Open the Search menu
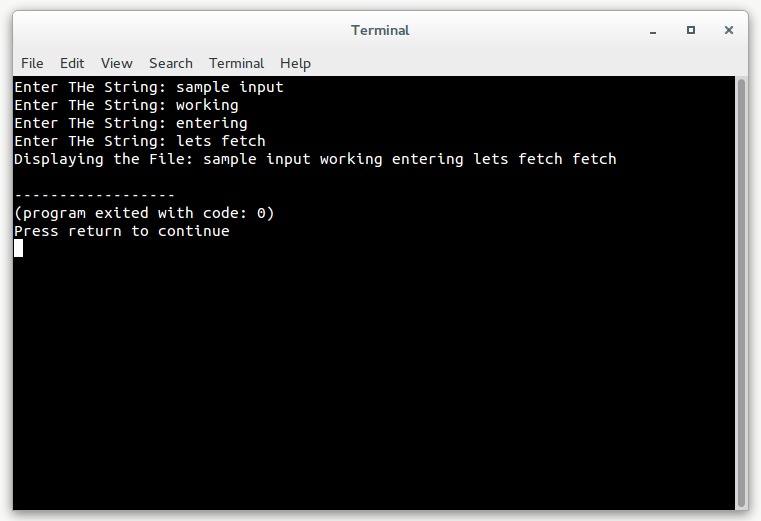 pyautogui.click(x=171, y=63)
